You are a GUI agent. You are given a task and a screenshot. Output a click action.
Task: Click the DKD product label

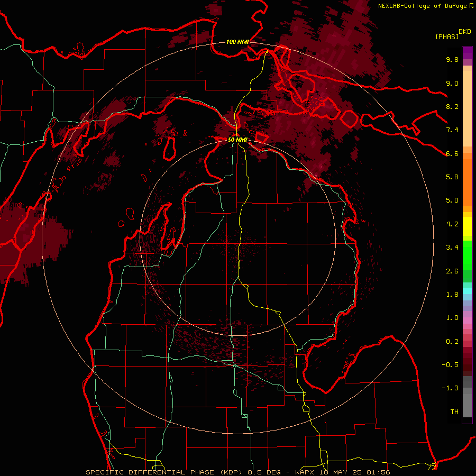pyautogui.click(x=465, y=32)
